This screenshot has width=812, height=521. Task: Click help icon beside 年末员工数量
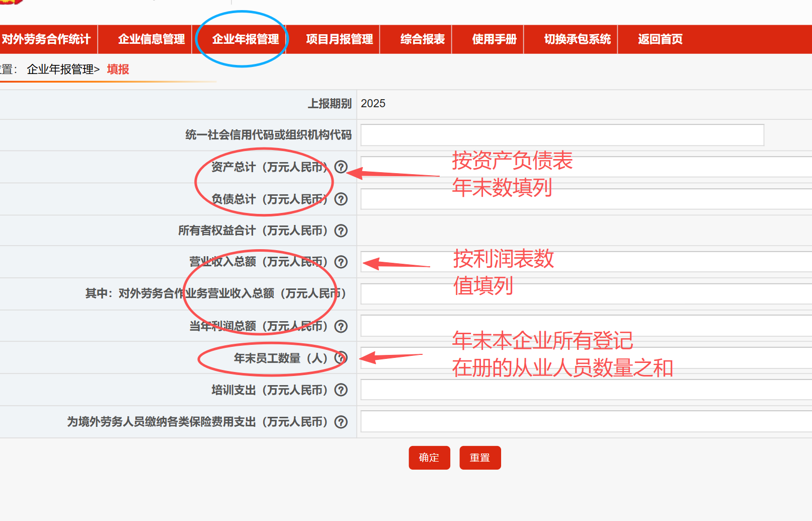341,358
